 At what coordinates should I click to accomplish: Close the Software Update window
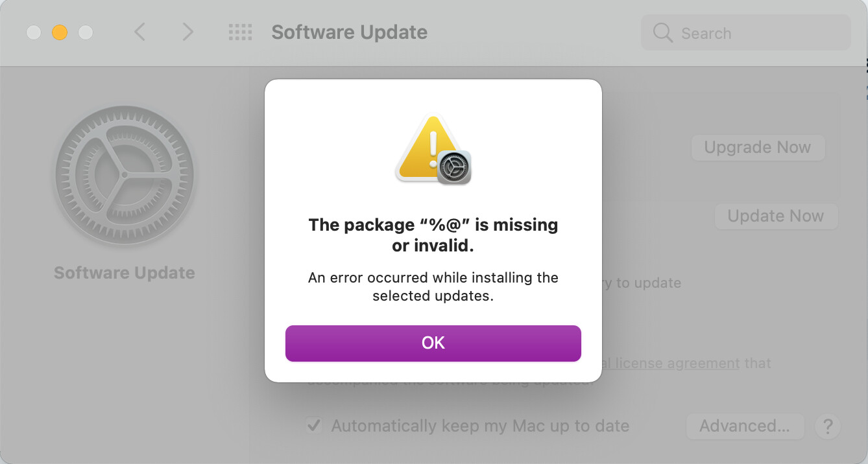[34, 32]
